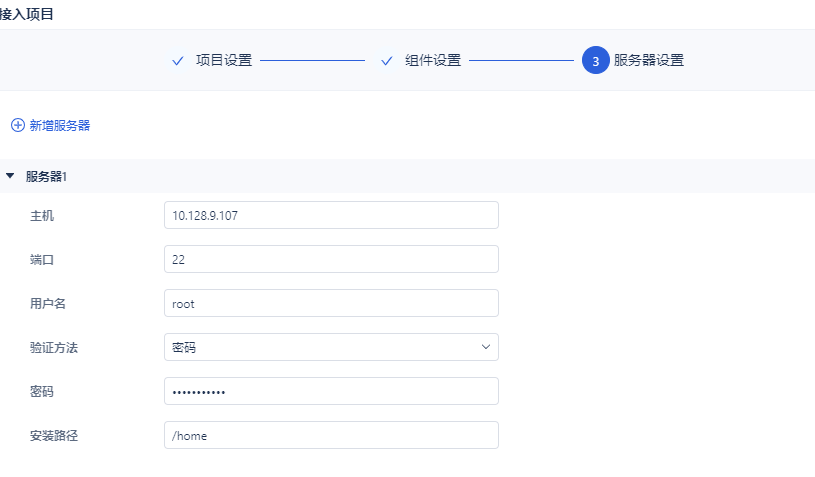The width and height of the screenshot is (815, 477).
Task: Open the 验证方法 dropdown arrow
Action: pos(486,347)
